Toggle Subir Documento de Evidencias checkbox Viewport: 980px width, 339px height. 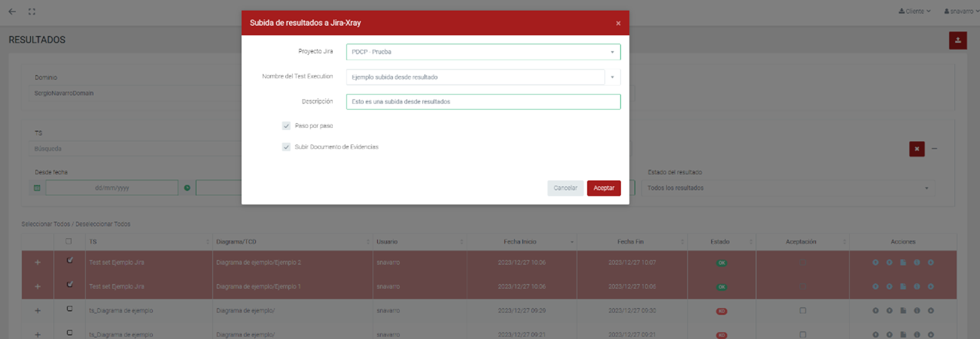tap(286, 148)
